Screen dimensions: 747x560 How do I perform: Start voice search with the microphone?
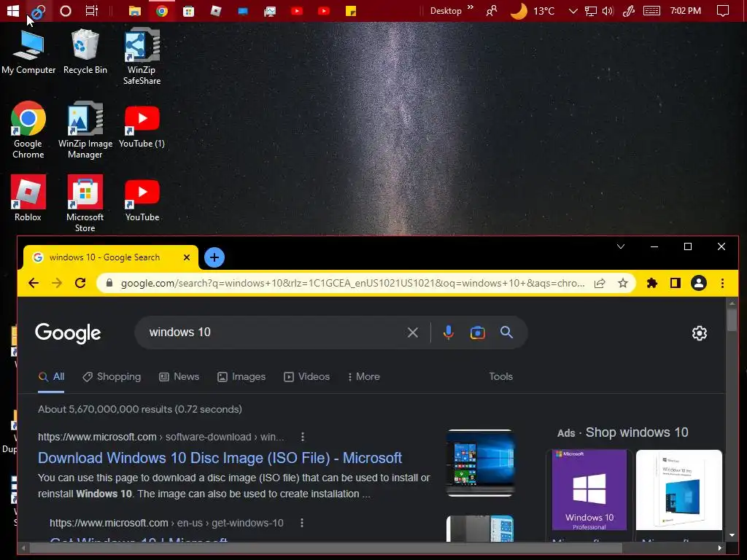click(449, 332)
